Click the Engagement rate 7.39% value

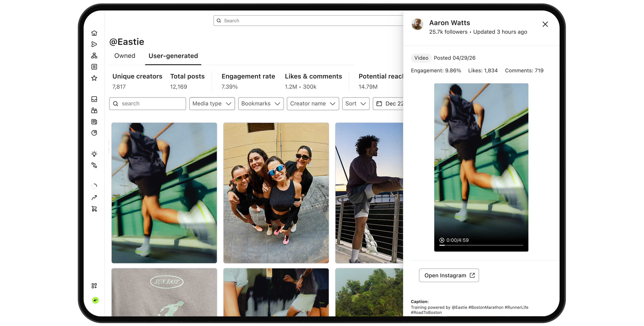pos(230,87)
